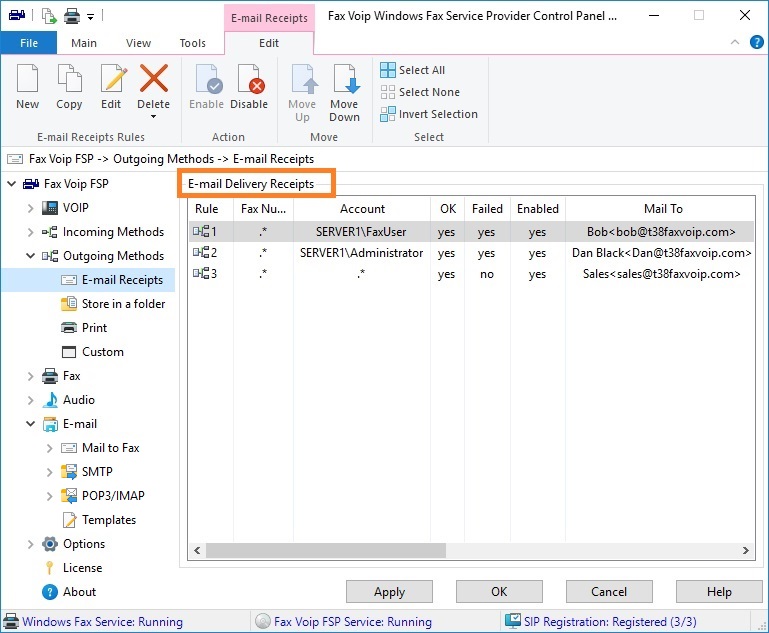Screen dimensions: 769x633
Task: Collapse the E-mail tree node
Action: 30,424
